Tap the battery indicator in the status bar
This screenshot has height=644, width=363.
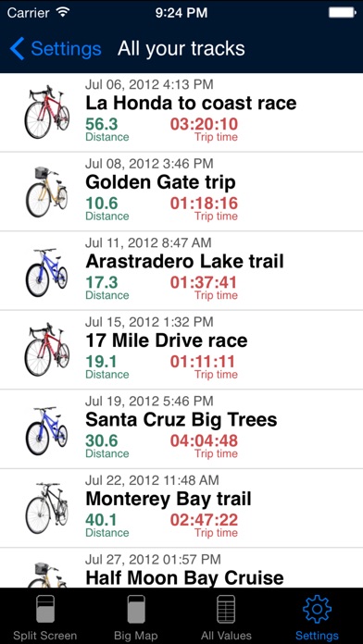(342, 13)
